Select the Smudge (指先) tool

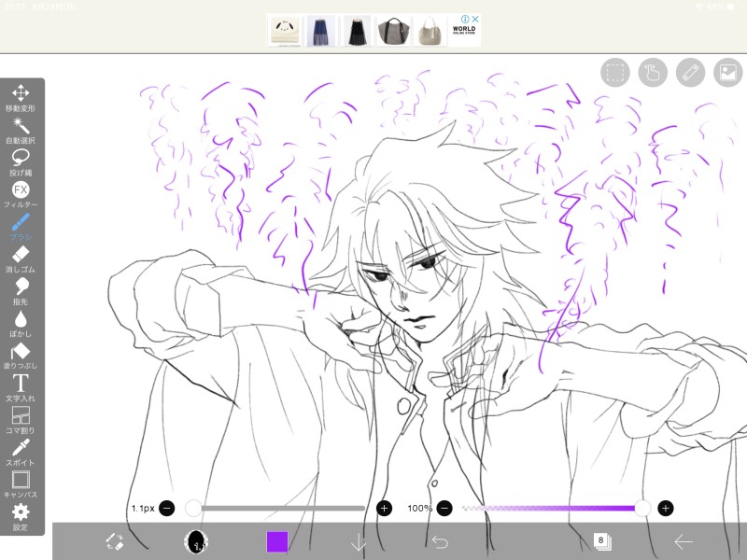coord(21,291)
